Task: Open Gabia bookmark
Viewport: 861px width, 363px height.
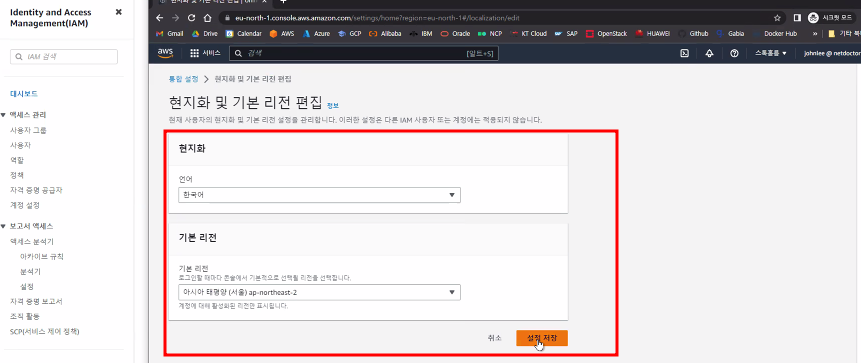Action: tap(730, 33)
